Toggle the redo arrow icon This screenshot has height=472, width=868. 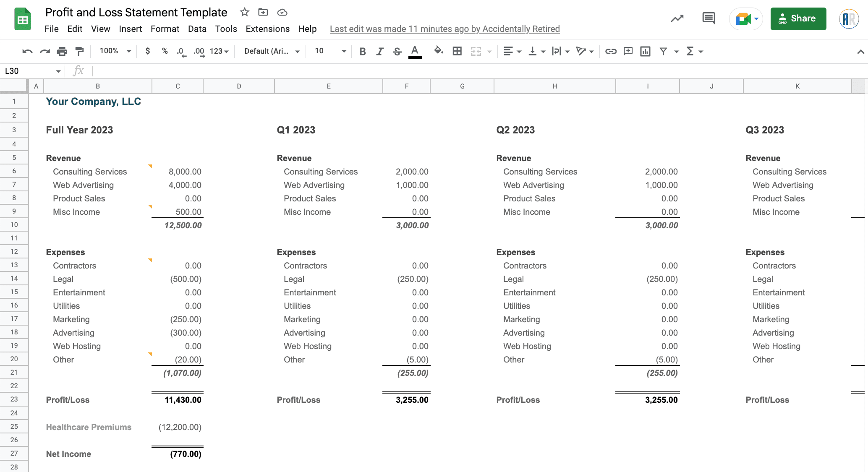[45, 51]
